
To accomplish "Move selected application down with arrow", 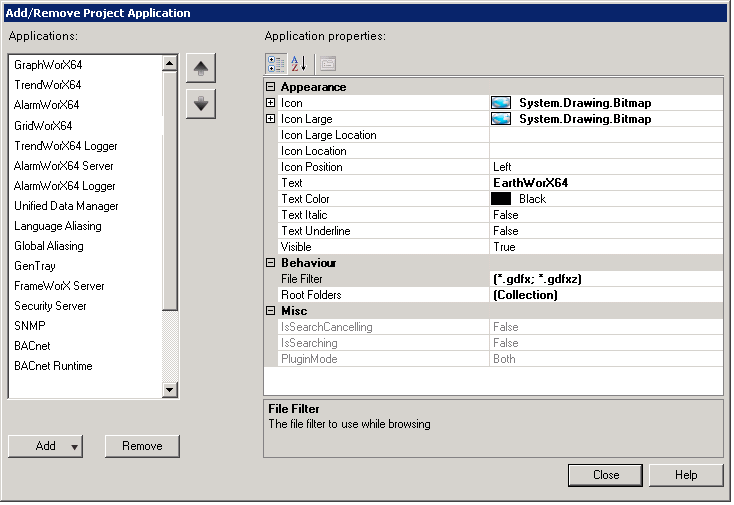I will click(x=201, y=103).
